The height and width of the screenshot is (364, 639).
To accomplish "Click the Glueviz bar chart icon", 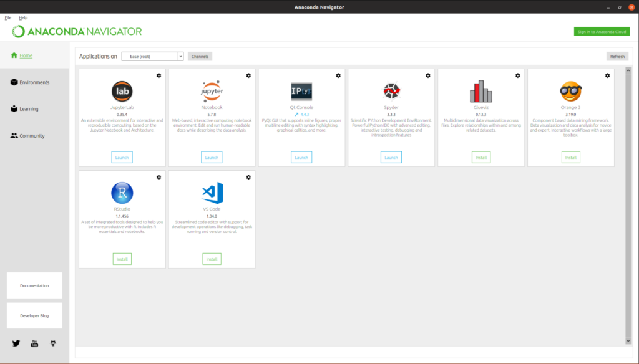I will tap(481, 91).
